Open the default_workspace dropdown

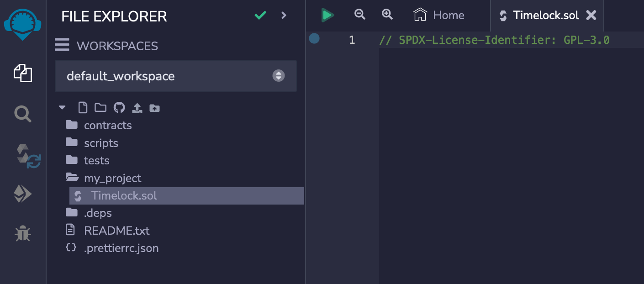click(176, 76)
